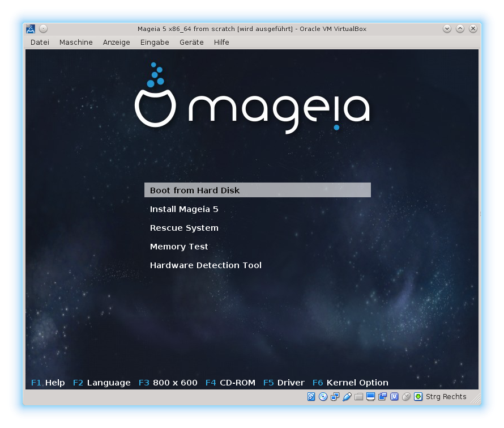Choose Memory Test boot option
504x428 pixels.
(179, 247)
